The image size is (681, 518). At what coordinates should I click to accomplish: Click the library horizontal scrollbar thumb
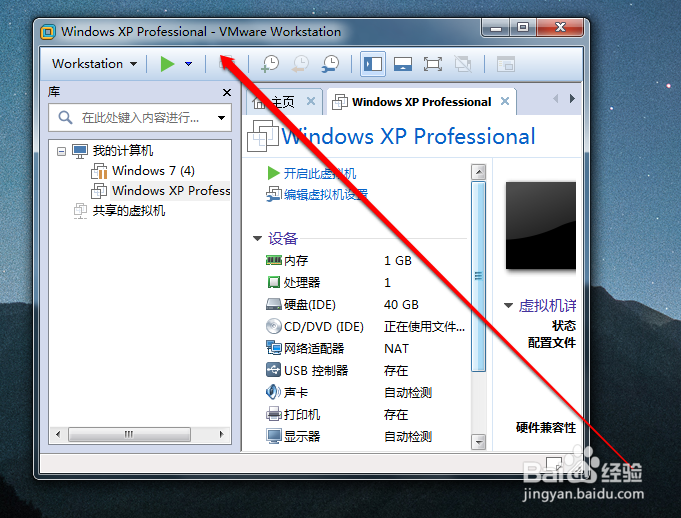pyautogui.click(x=129, y=434)
